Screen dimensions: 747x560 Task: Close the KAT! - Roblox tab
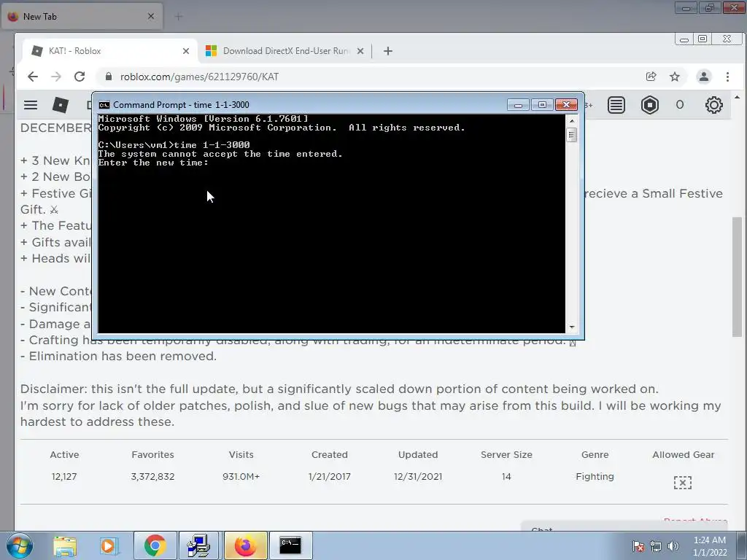[x=186, y=51]
